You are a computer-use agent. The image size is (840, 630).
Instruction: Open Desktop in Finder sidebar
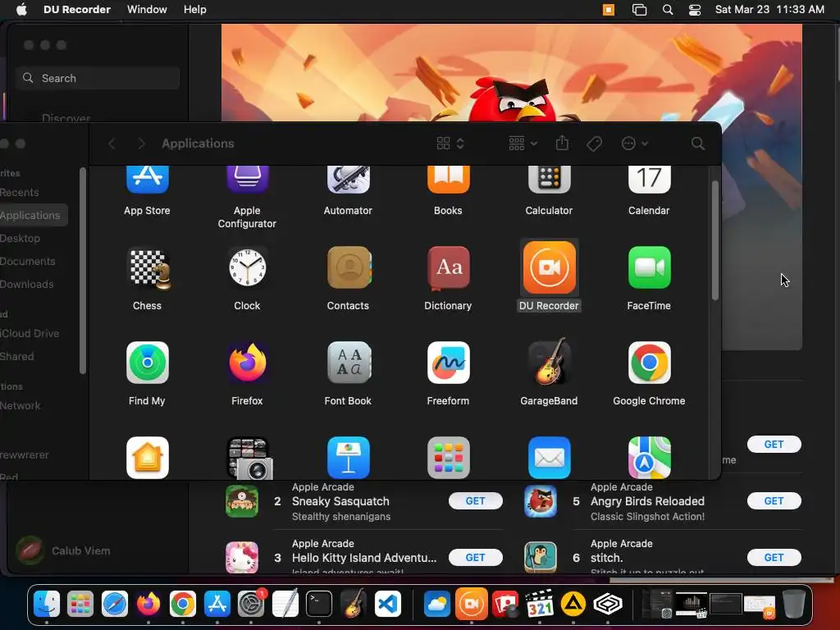coord(20,239)
